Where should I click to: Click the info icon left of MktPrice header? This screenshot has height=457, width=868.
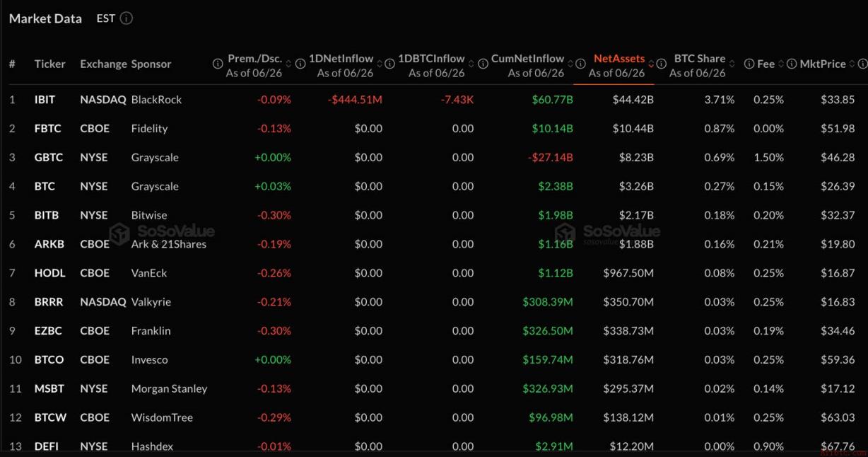pos(792,64)
